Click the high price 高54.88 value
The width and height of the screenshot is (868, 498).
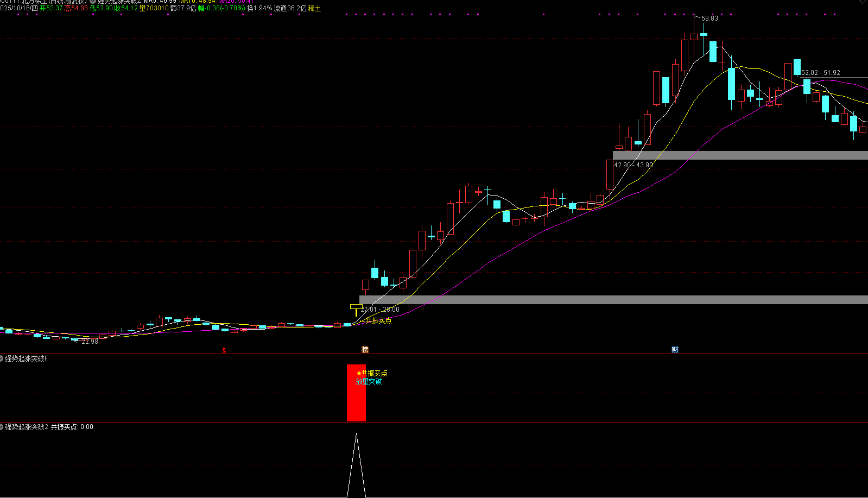tap(76, 8)
